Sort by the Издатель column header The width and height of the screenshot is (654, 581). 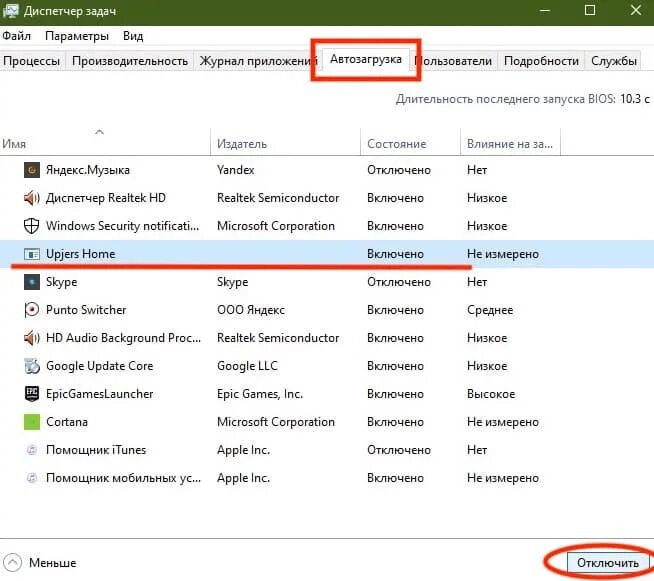[x=285, y=142]
